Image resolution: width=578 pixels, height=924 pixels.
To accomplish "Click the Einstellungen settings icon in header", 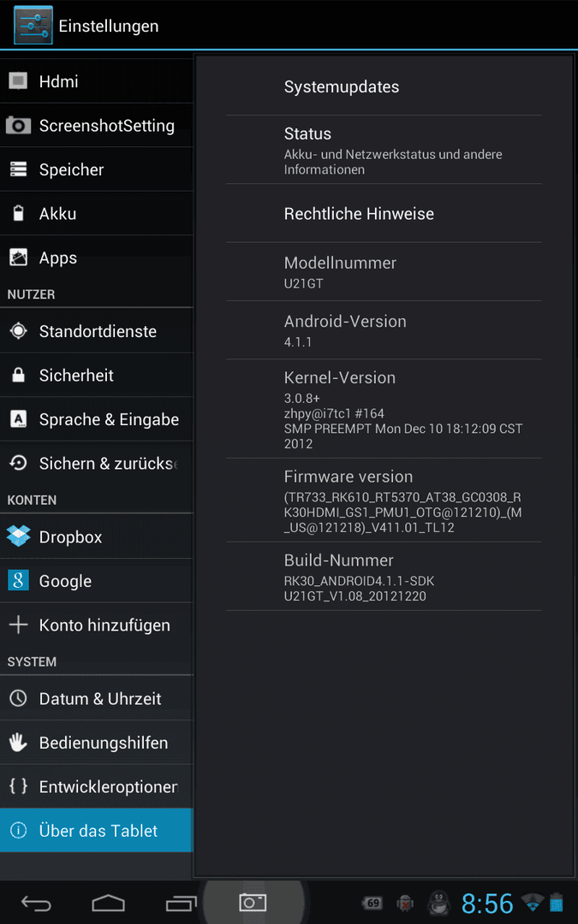I will (33, 26).
